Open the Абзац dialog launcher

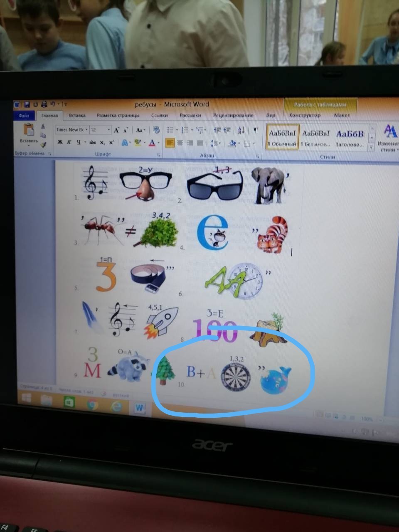pos(258,156)
